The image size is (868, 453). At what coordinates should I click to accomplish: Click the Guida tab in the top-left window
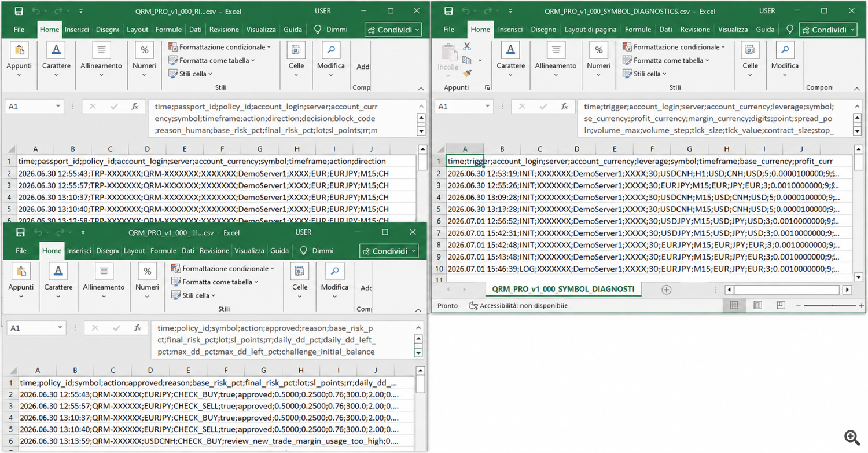293,30
